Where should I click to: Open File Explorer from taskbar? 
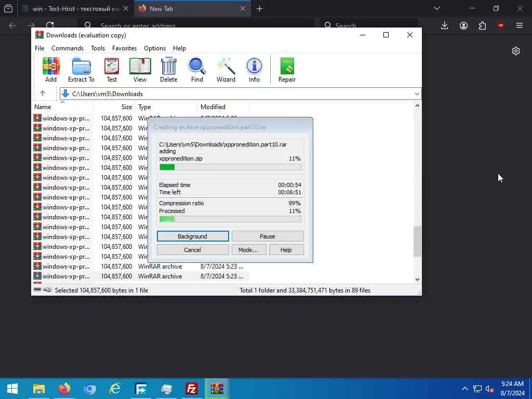pos(38,389)
